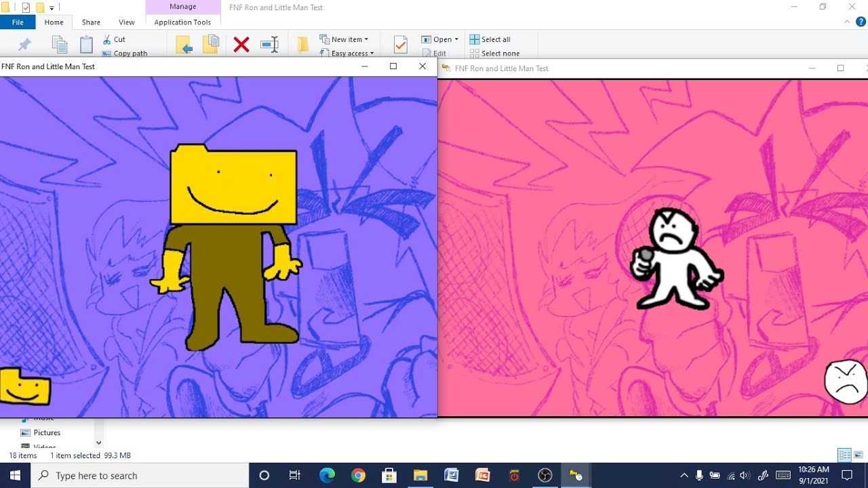Open the clock showing 10:26 AM
Viewport: 868px width, 488px height.
point(814,475)
